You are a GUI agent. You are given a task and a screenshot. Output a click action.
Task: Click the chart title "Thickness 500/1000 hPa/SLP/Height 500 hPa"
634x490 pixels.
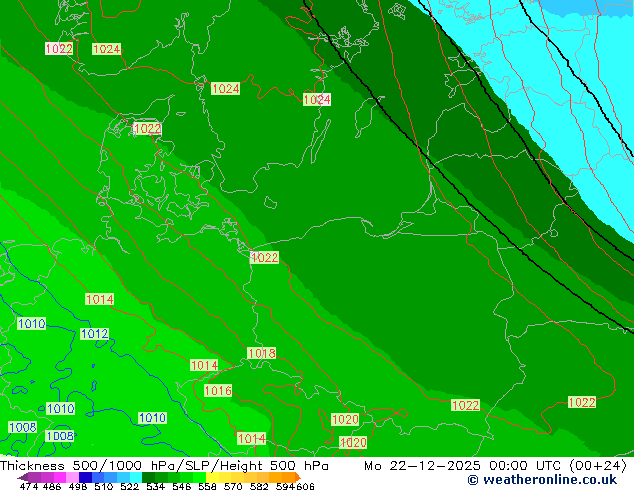(x=164, y=466)
